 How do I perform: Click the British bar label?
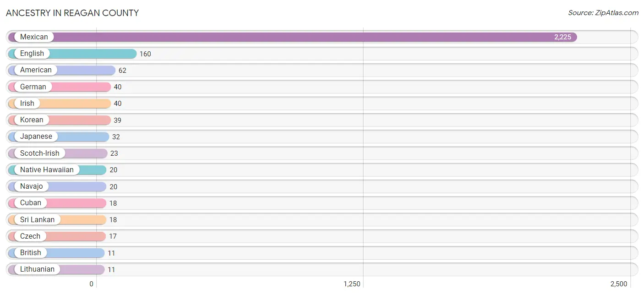pyautogui.click(x=31, y=252)
